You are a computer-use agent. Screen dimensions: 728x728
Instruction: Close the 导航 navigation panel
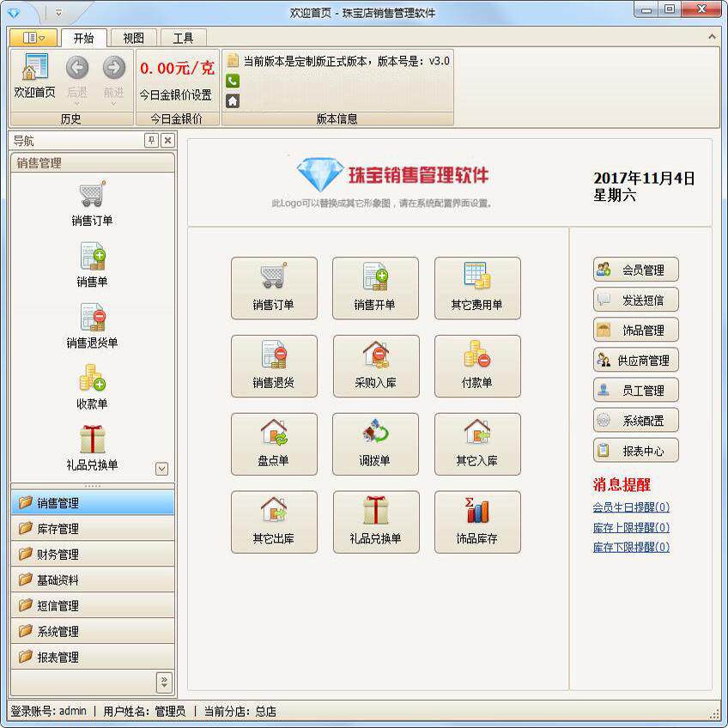167,140
